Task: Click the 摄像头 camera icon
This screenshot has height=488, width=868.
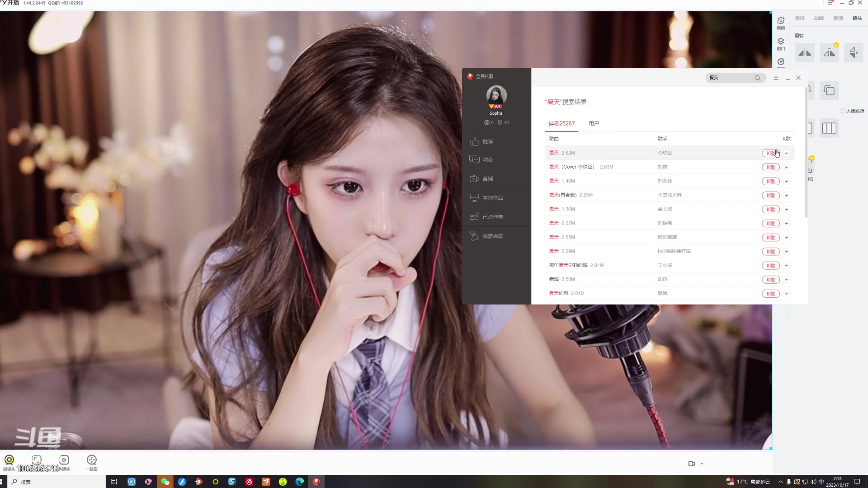Action: (x=9, y=460)
